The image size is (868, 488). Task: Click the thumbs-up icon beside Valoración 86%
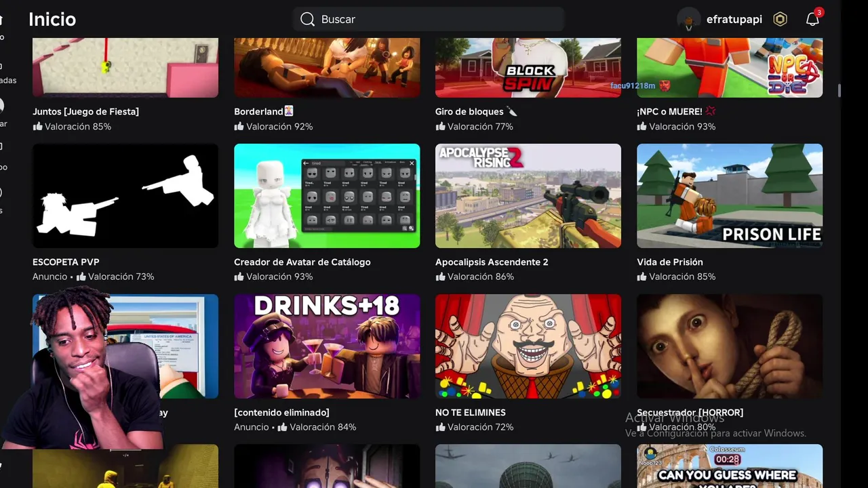440,277
